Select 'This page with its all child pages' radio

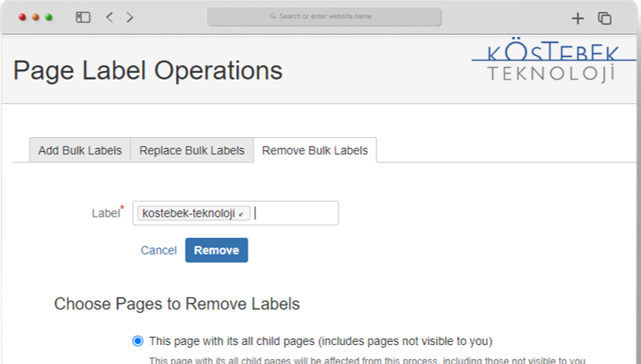tap(138, 341)
